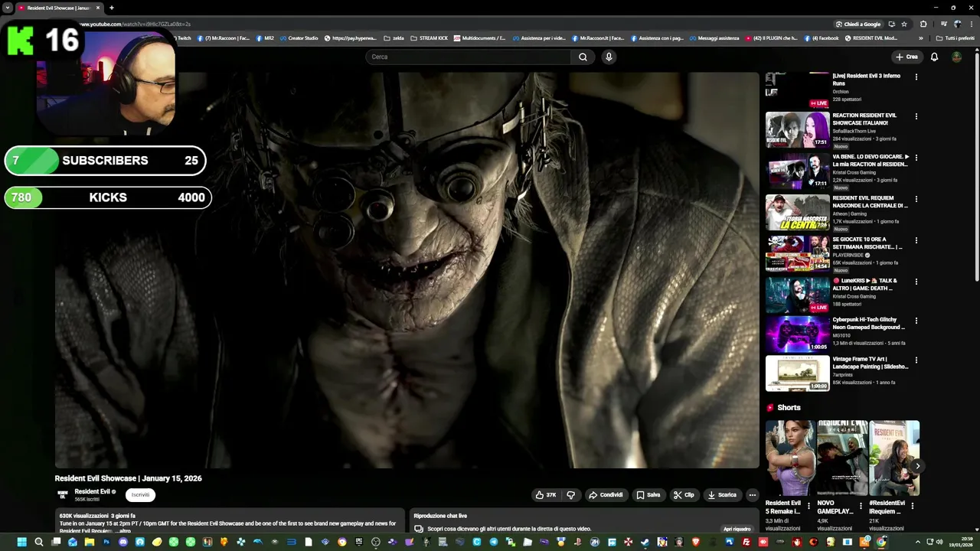This screenshot has width=980, height=551.
Task: Show hidden bookmarks with the chevron overflow
Action: tap(920, 38)
